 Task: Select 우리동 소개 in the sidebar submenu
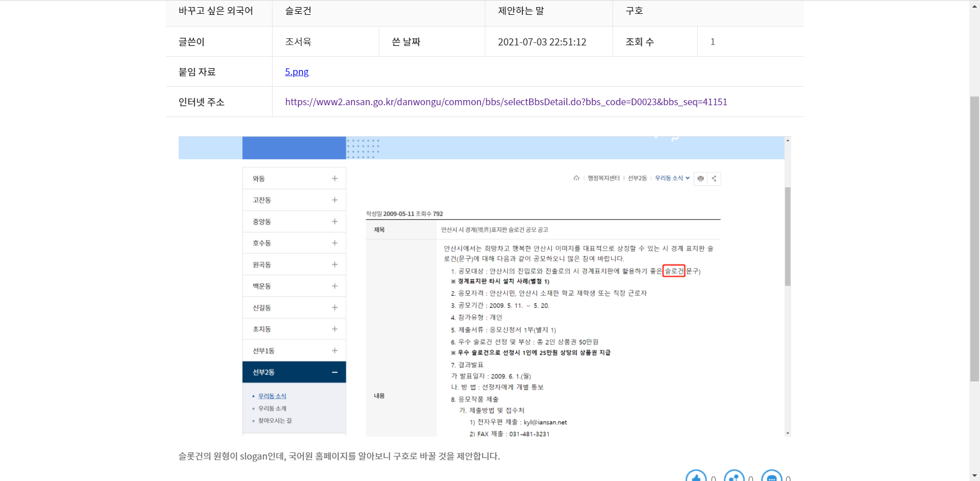pyautogui.click(x=272, y=408)
